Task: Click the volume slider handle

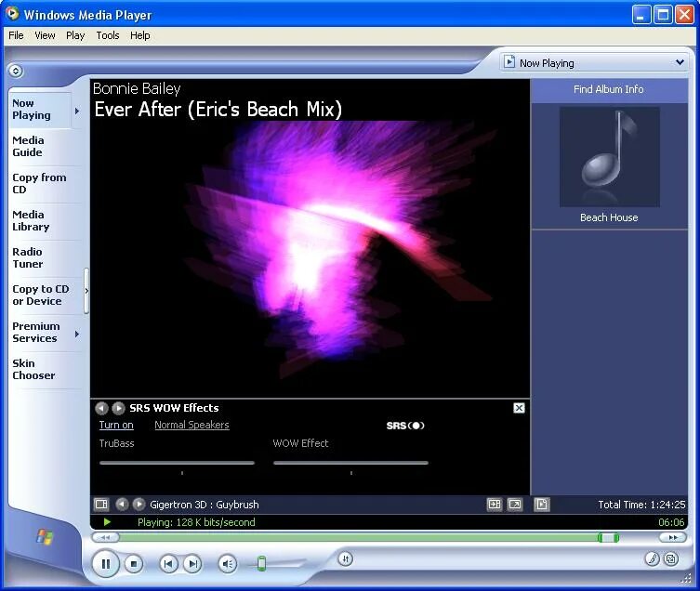Action: click(x=261, y=564)
